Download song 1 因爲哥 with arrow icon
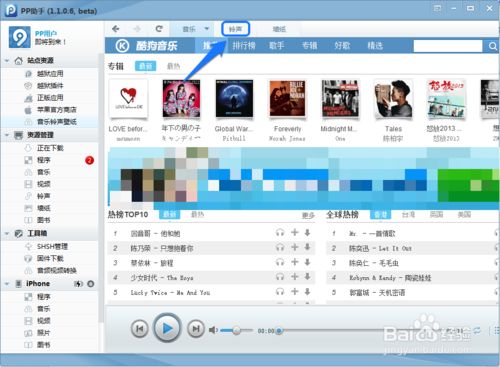 307,232
